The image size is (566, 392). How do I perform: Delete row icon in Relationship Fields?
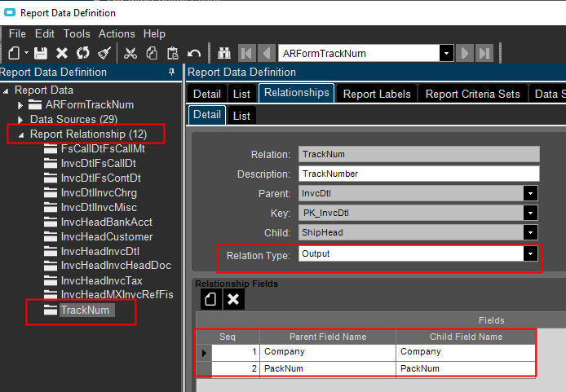(233, 299)
